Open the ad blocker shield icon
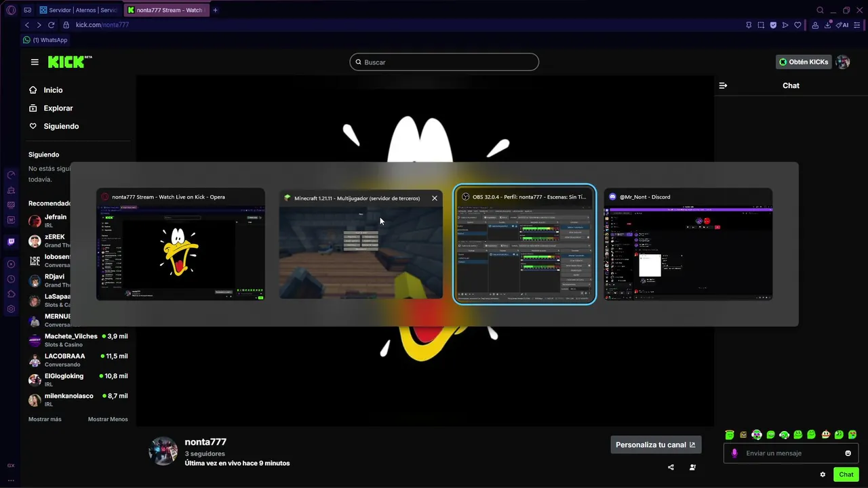 click(773, 25)
